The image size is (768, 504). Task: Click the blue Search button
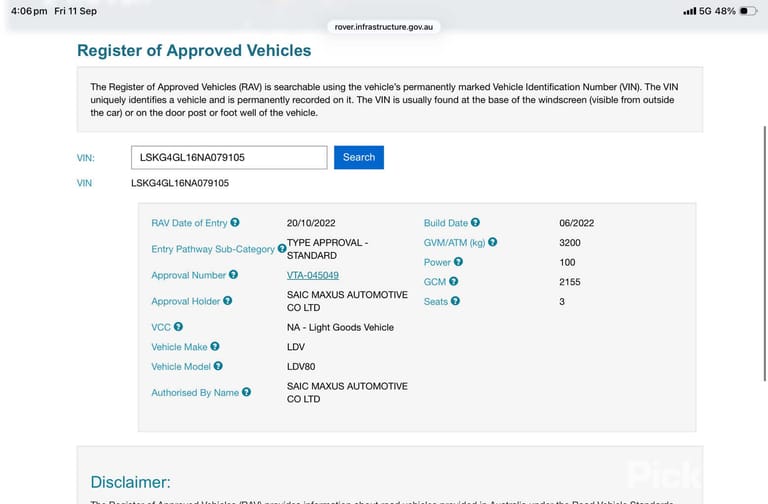click(x=359, y=157)
